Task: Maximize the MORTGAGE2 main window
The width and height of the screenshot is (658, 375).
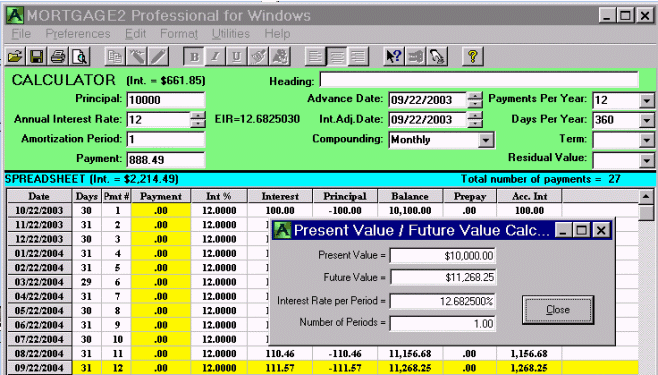Action: coord(625,16)
